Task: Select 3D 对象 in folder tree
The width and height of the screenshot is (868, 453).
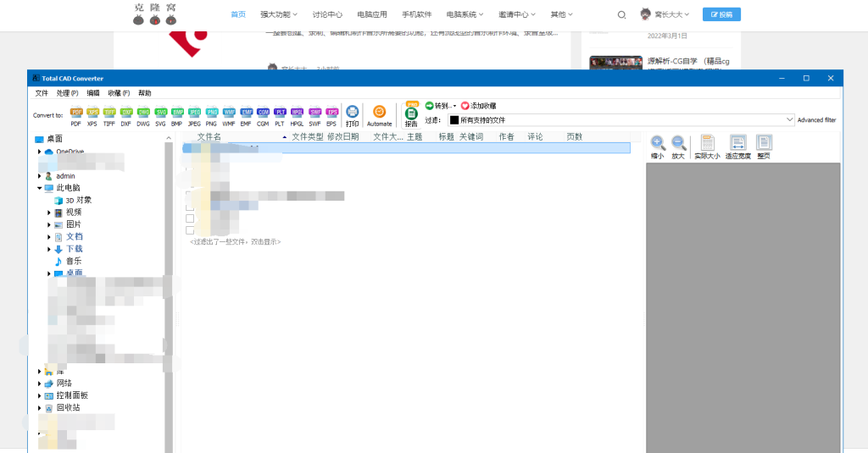Action: 78,200
